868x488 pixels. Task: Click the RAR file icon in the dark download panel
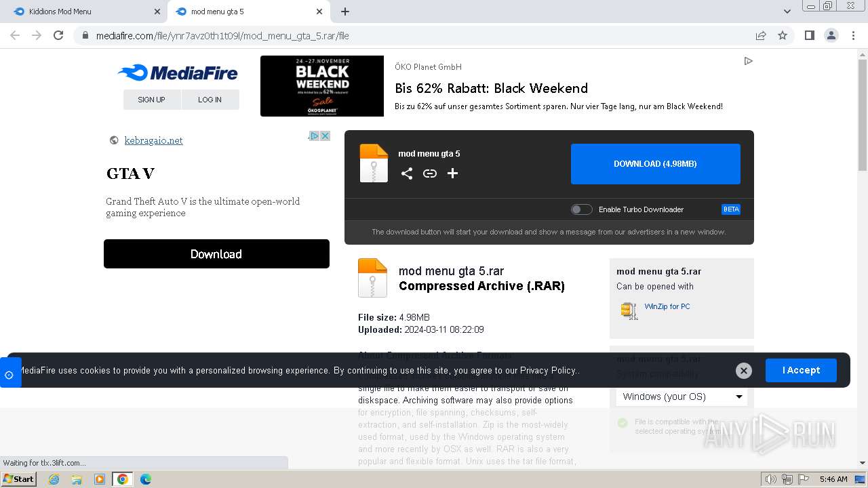point(374,163)
